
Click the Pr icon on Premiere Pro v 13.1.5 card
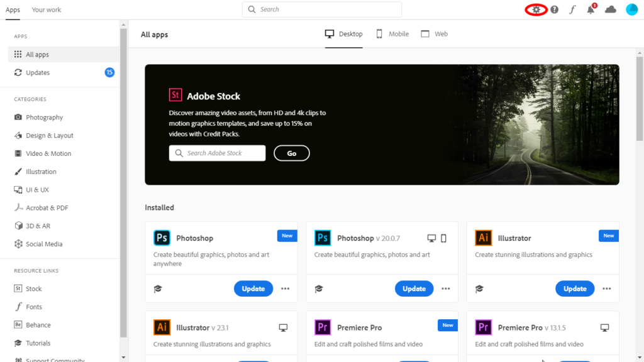(x=484, y=327)
